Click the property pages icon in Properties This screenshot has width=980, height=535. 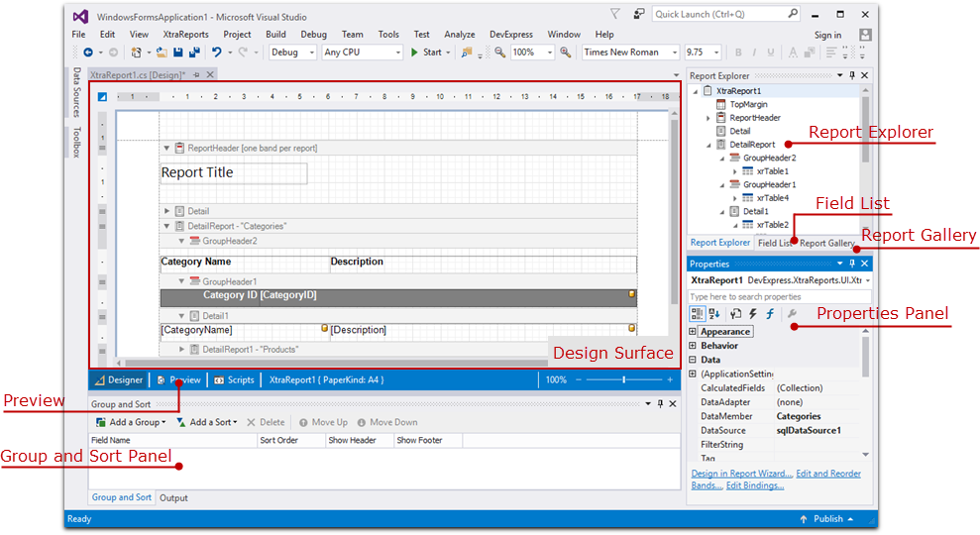[x=736, y=314]
